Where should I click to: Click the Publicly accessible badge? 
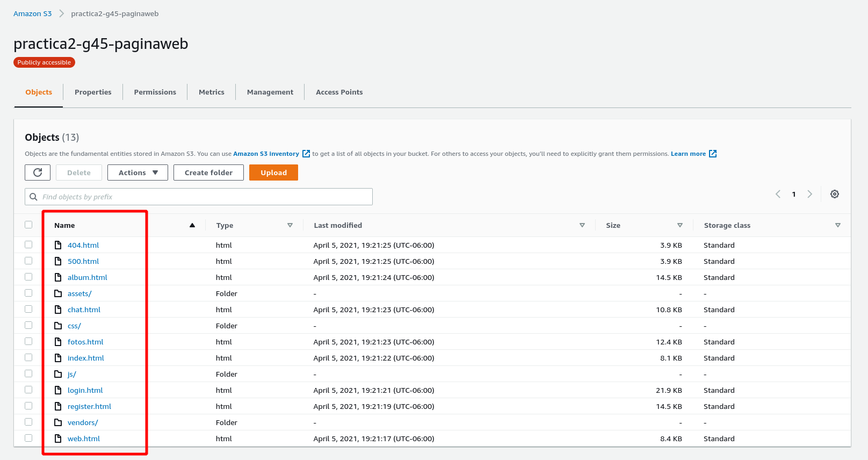coord(44,62)
